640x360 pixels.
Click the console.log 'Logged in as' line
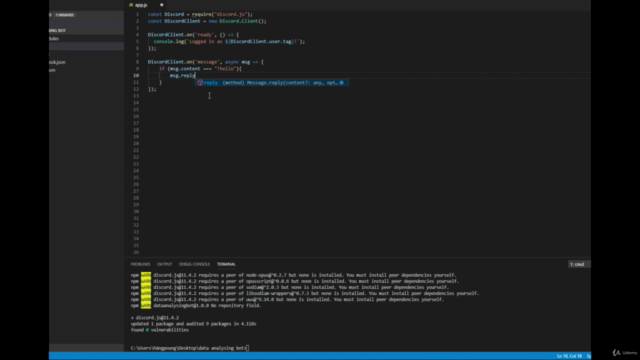click(229, 42)
